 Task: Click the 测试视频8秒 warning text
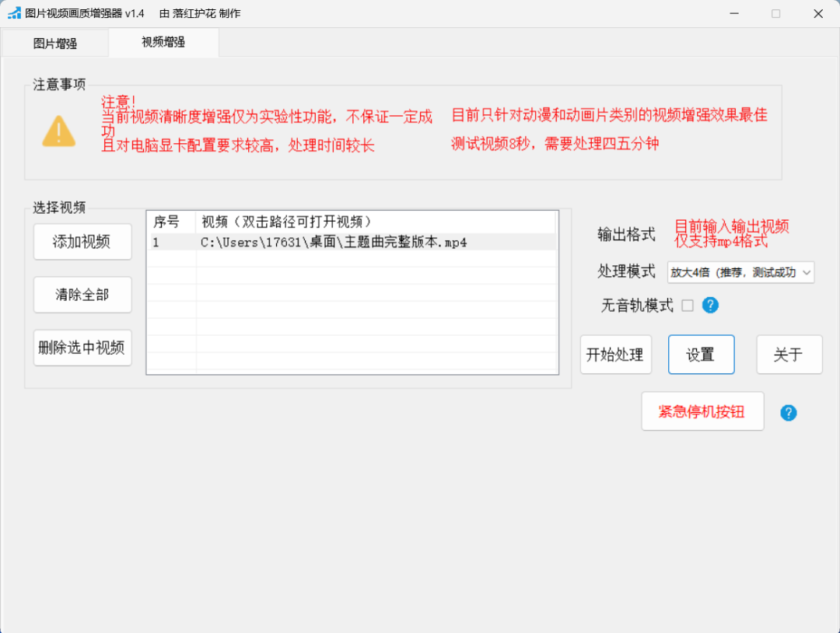pyautogui.click(x=555, y=144)
